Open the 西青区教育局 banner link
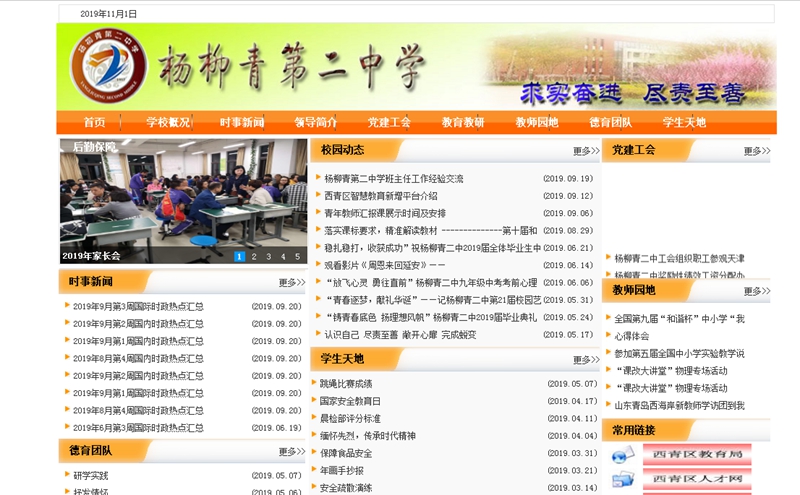Screen dimensions: 800x495 (x=696, y=456)
